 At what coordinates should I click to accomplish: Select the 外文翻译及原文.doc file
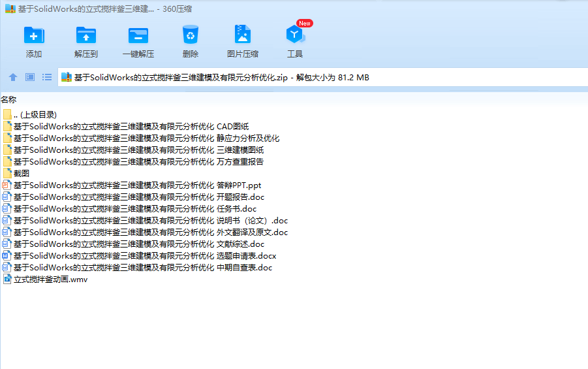point(146,233)
